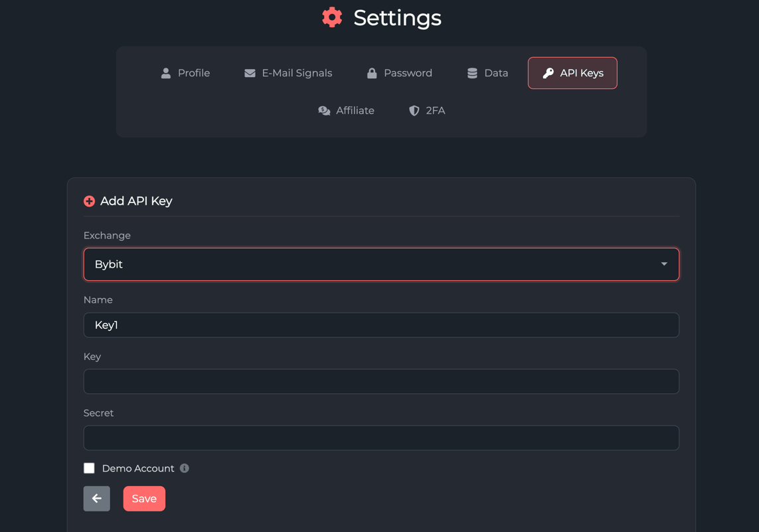Click the Name field containing Key1
This screenshot has width=759, height=532.
click(381, 325)
